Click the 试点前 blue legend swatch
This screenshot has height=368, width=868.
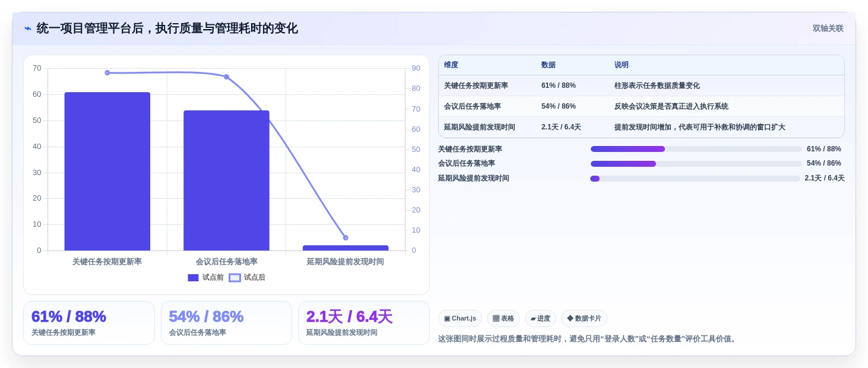[193, 278]
